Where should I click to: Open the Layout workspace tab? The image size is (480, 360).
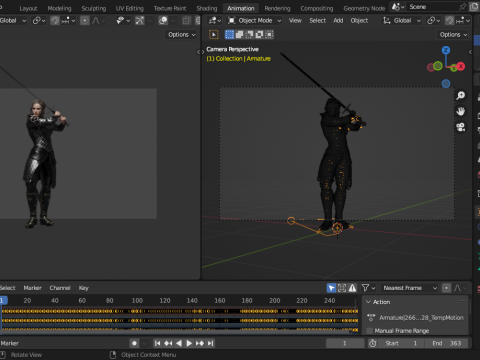[28, 8]
